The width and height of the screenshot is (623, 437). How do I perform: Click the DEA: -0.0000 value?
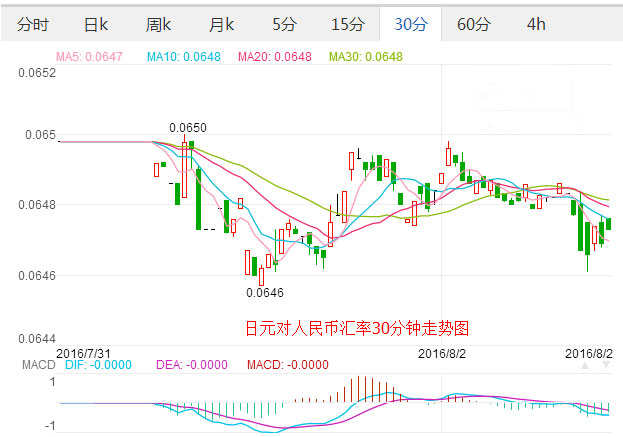click(192, 365)
